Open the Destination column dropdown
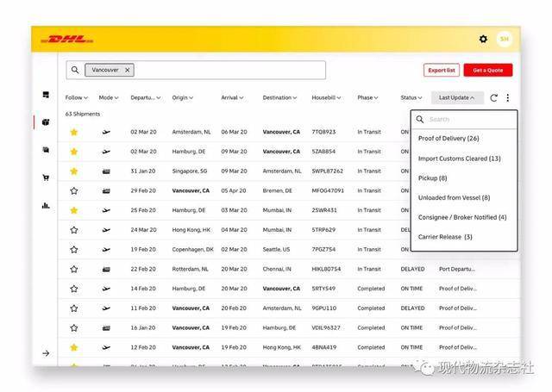This screenshot has width=552, height=392. point(279,97)
